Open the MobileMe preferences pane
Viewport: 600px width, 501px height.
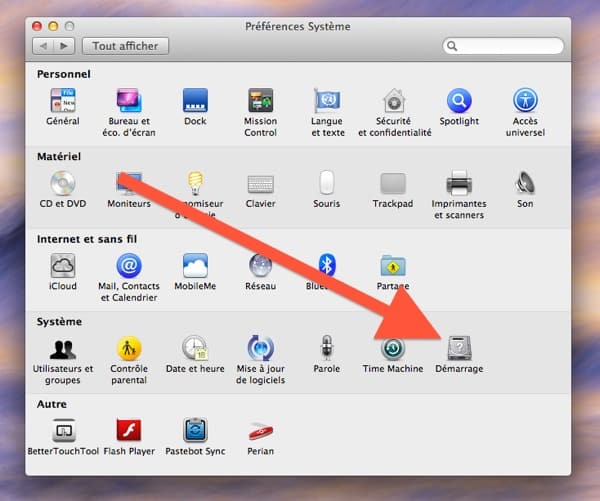point(195,265)
